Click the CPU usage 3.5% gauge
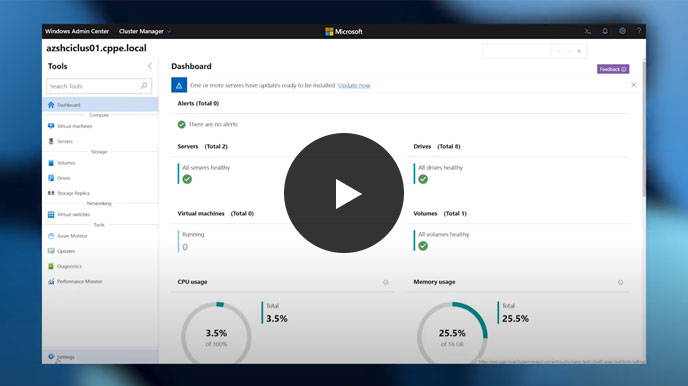The height and width of the screenshot is (386, 688). [216, 333]
